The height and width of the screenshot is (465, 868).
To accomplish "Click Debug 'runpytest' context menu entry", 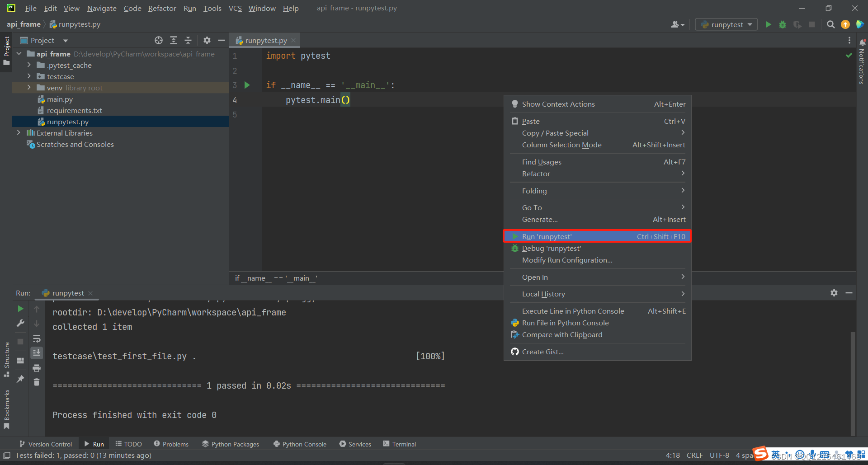I will click(598, 248).
